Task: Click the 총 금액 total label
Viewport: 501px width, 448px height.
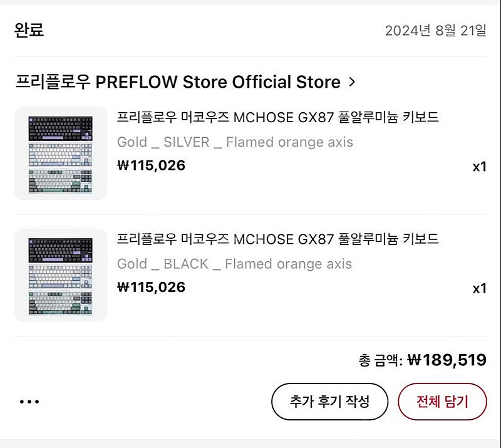Action: click(380, 360)
